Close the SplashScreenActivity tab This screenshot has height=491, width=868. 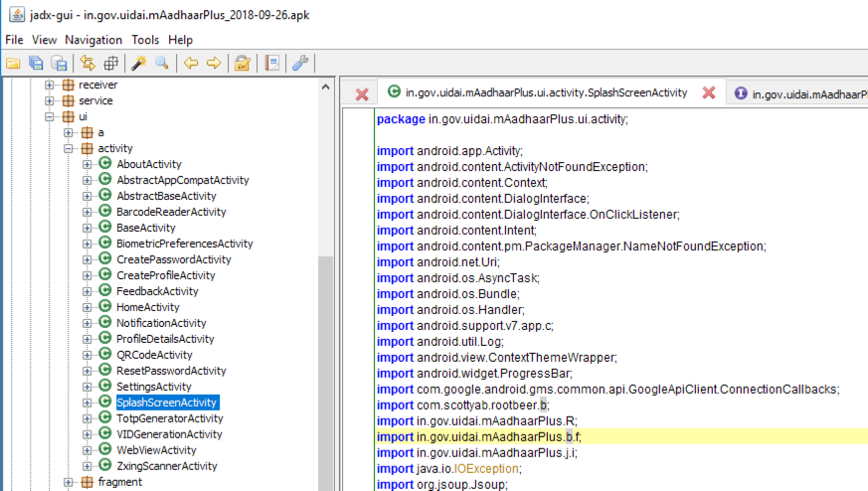pos(709,92)
